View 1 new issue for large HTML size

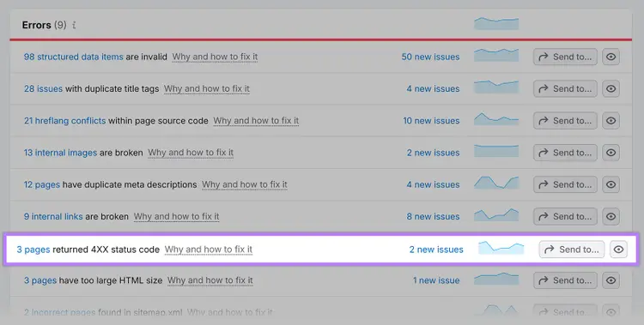pyautogui.click(x=436, y=280)
